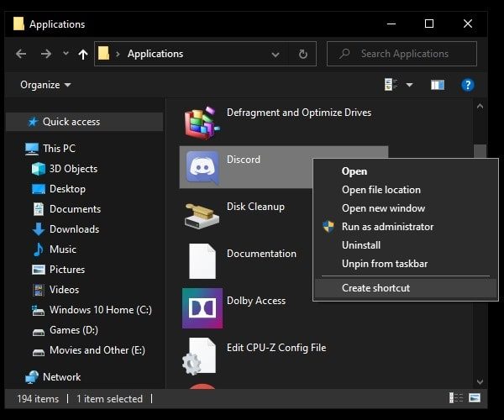Go forward using the forward arrow
Viewport: 504px width, 420px height.
[46, 54]
